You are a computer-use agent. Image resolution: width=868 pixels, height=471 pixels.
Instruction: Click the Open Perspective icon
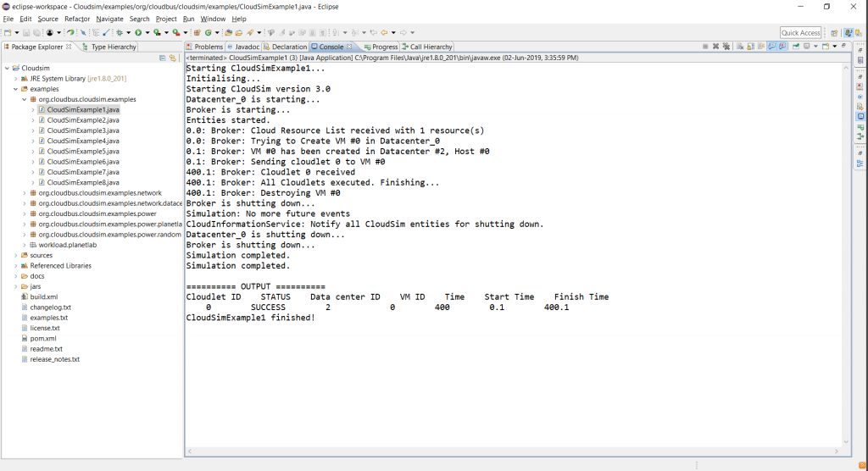point(834,33)
